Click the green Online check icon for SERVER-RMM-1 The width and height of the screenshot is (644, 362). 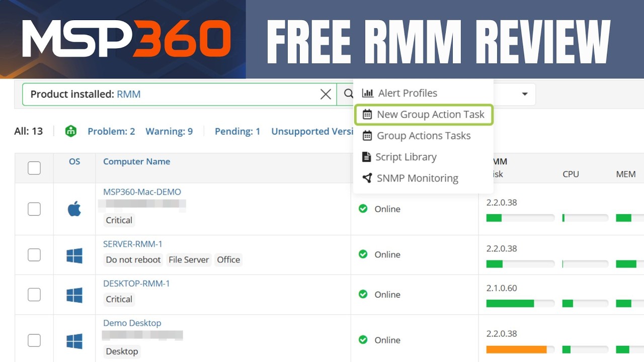click(363, 254)
